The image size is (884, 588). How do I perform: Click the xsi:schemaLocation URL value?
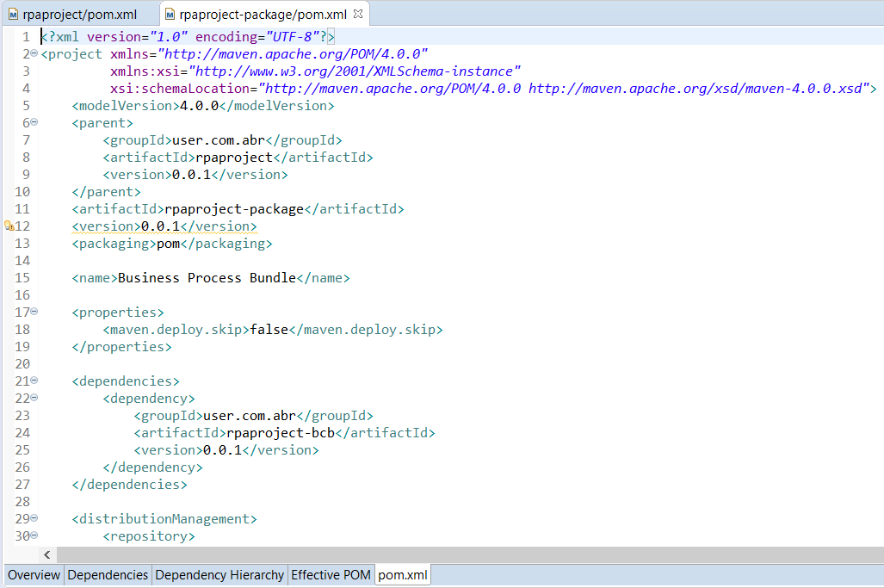[x=564, y=89]
